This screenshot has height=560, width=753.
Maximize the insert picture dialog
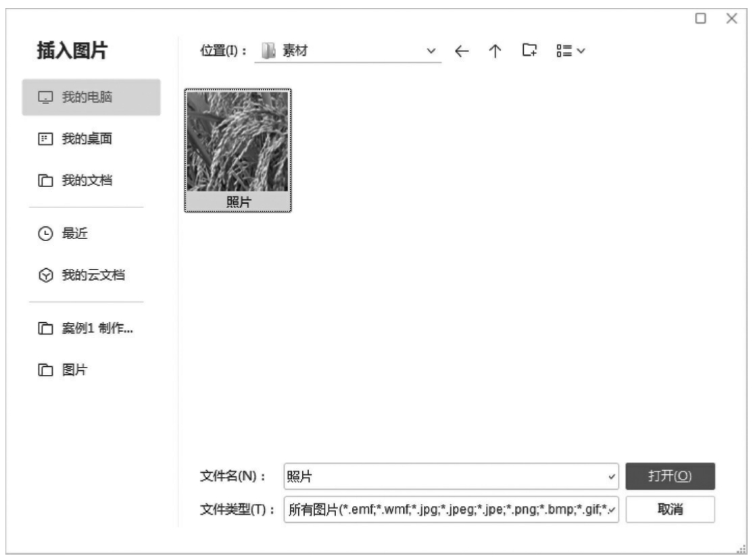(702, 17)
